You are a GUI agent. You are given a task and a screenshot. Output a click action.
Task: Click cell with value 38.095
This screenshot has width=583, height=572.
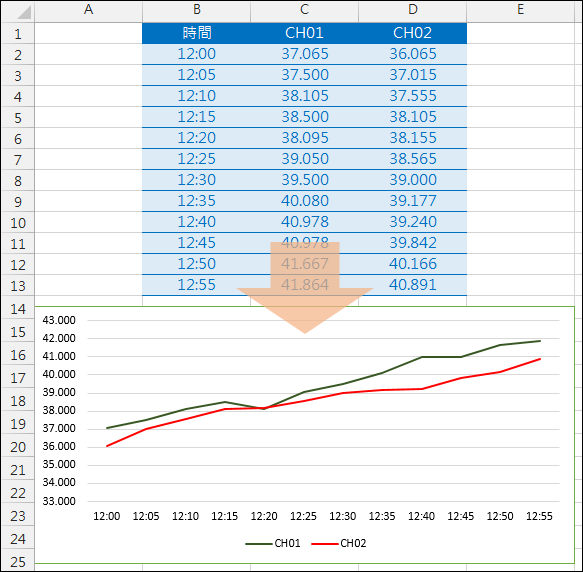[305, 138]
